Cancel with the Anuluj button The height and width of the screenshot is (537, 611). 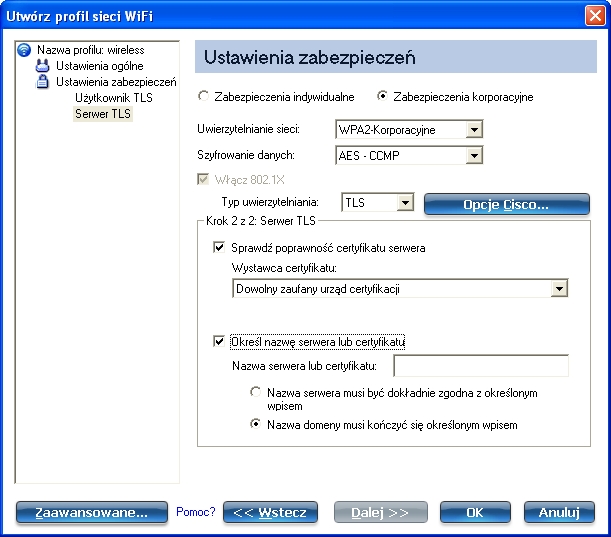pos(559,512)
